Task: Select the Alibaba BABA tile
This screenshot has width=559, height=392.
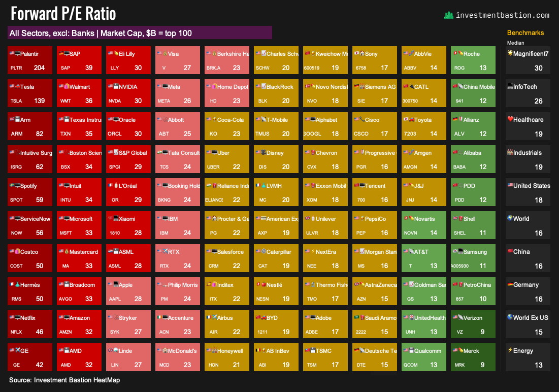Action: coord(473,159)
